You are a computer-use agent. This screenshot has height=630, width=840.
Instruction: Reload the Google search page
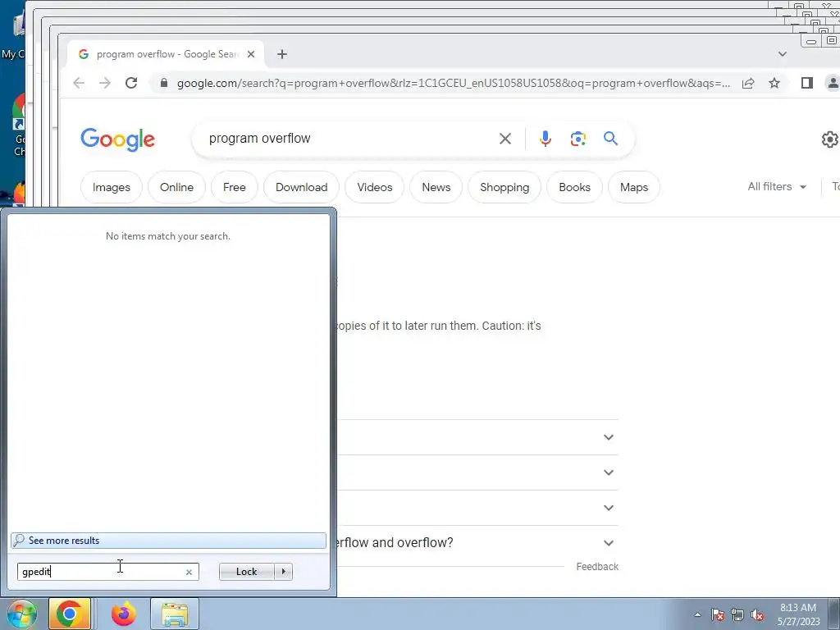click(x=131, y=83)
